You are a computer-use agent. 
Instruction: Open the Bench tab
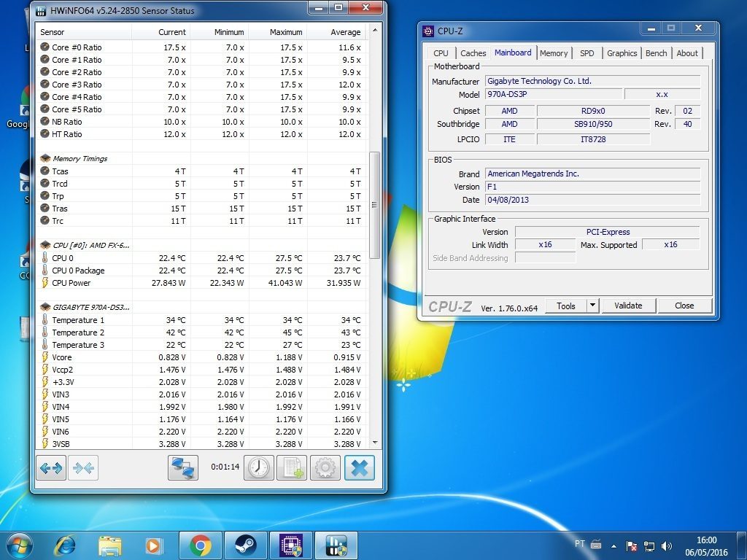click(656, 53)
